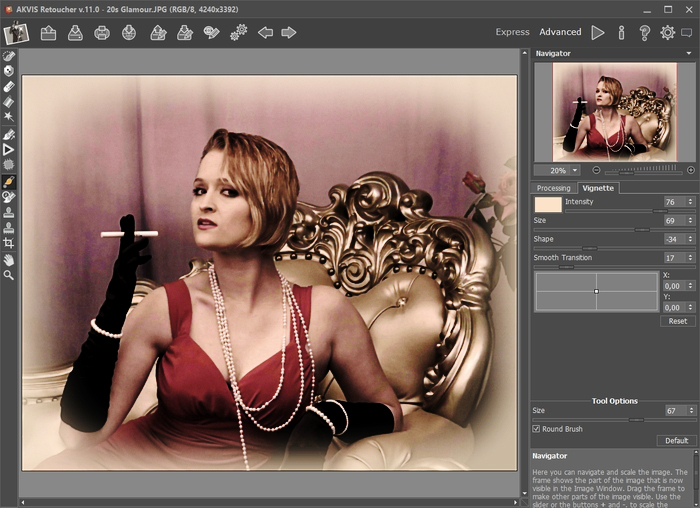Select the Zoom magnifier tool
The image size is (700, 508).
pos(9,274)
